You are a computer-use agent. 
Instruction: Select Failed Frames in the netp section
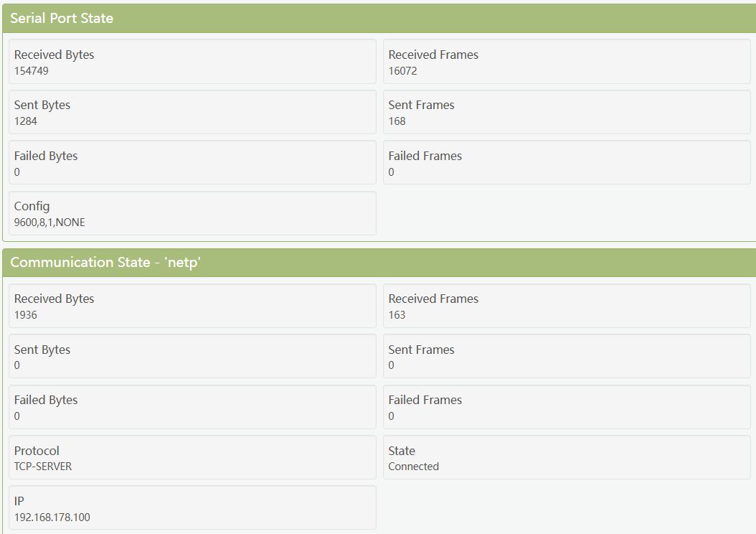[x=567, y=407]
